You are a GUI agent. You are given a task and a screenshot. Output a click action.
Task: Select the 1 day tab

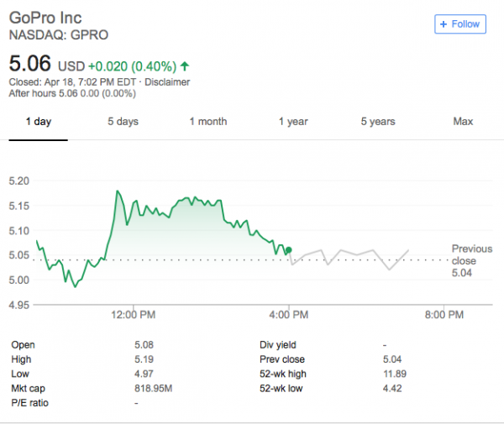tap(38, 122)
